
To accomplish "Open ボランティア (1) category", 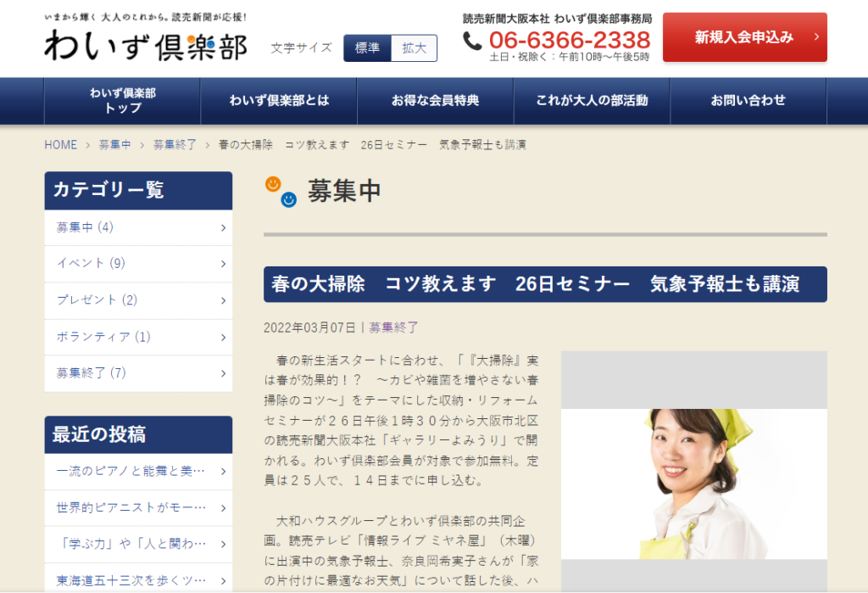I will click(x=103, y=337).
